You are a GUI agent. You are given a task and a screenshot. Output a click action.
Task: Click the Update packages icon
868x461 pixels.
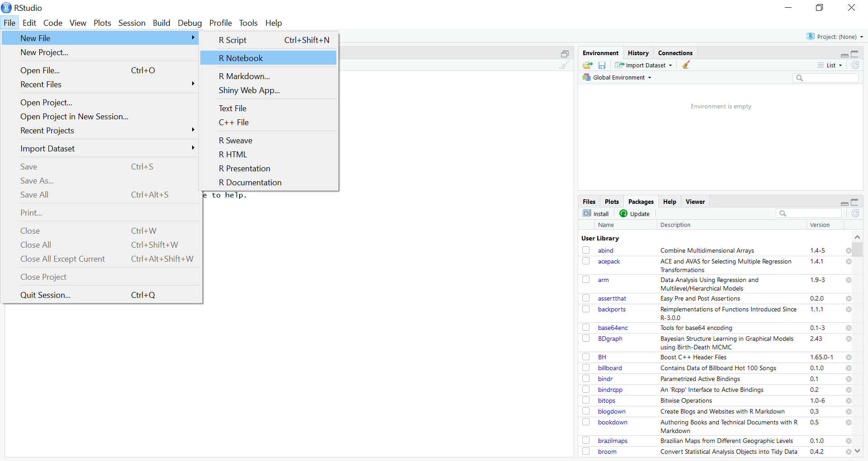click(x=623, y=214)
